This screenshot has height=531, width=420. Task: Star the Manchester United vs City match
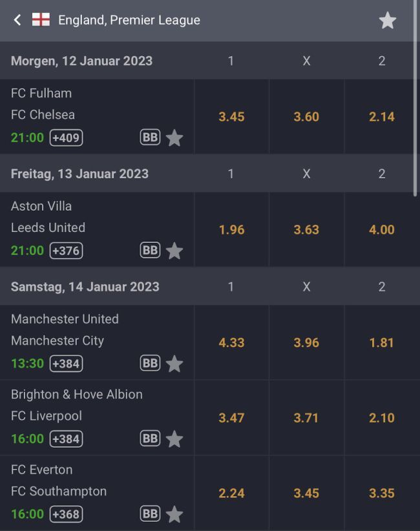click(174, 364)
